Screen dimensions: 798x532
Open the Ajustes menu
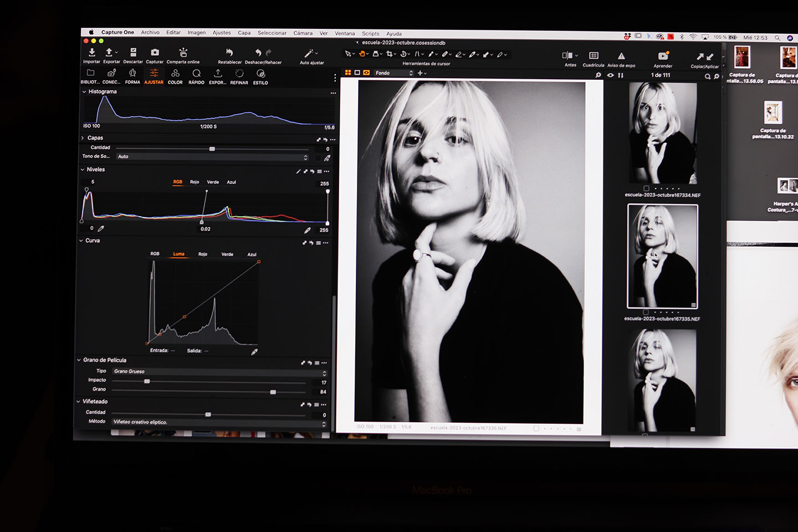tap(222, 33)
